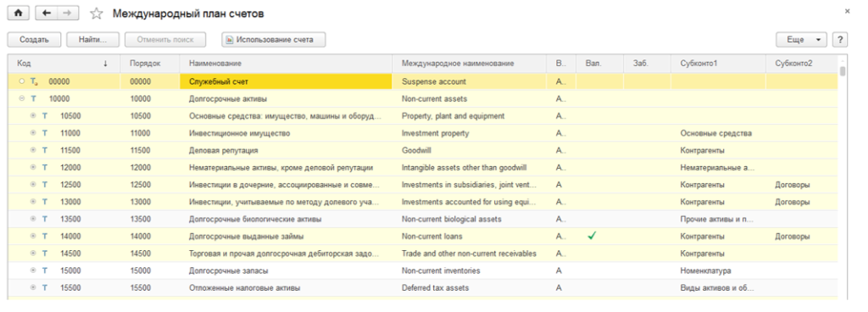This screenshot has height=312, width=868.
Task: Open help via the question mark button
Action: 840,40
